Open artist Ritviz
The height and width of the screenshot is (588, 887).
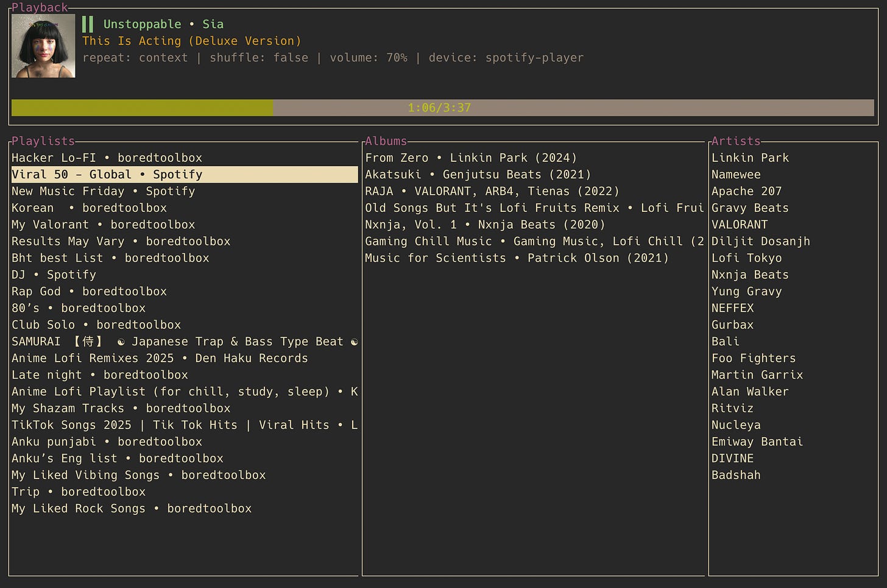[732, 408]
